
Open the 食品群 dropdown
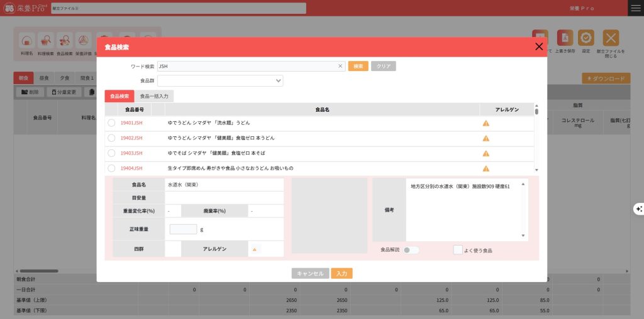[220, 81]
